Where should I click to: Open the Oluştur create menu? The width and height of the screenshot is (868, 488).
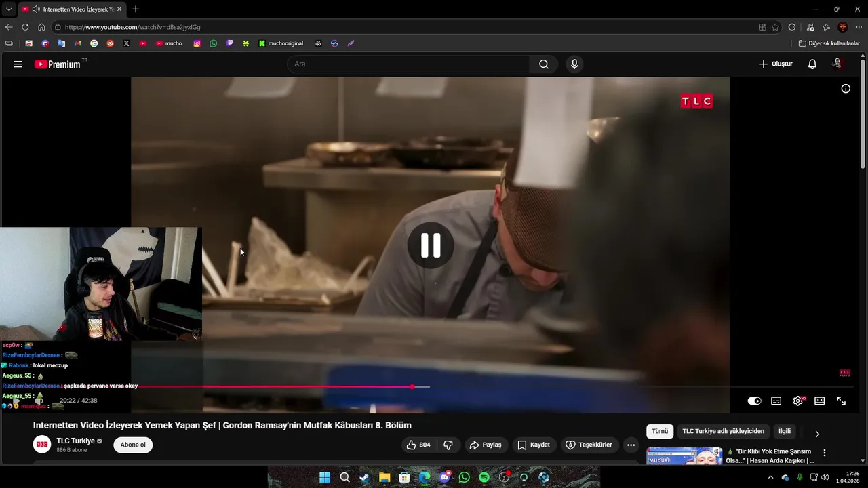pyautogui.click(x=776, y=64)
